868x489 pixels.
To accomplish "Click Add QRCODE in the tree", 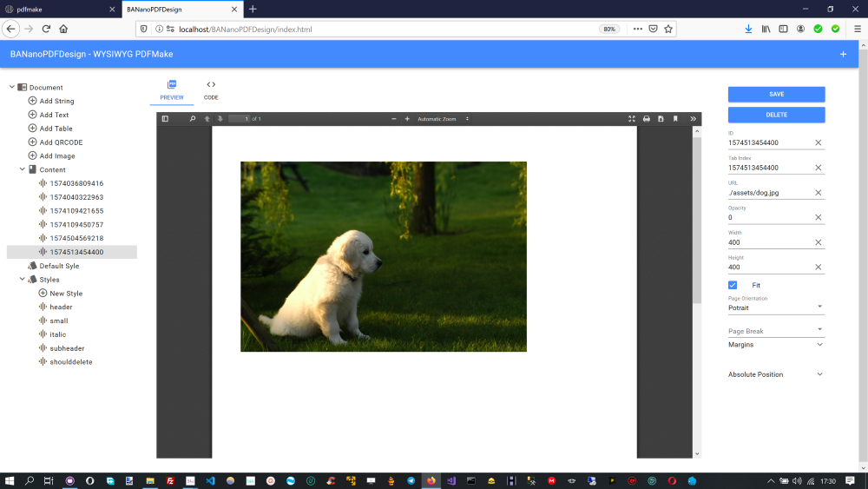I will coord(61,142).
